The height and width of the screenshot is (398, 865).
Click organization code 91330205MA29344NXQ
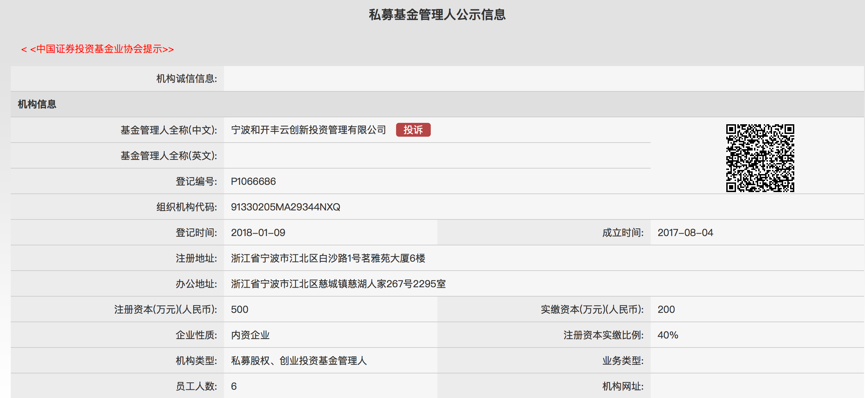(x=286, y=207)
